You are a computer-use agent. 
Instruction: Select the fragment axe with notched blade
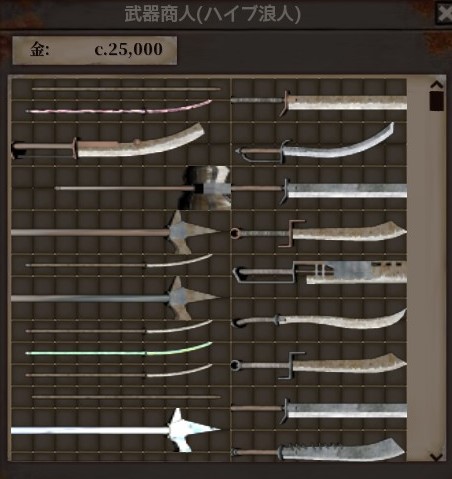pyautogui.click(x=319, y=272)
